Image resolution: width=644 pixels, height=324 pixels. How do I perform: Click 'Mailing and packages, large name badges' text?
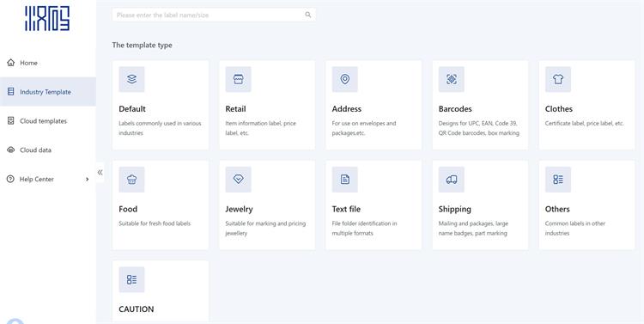473,229
